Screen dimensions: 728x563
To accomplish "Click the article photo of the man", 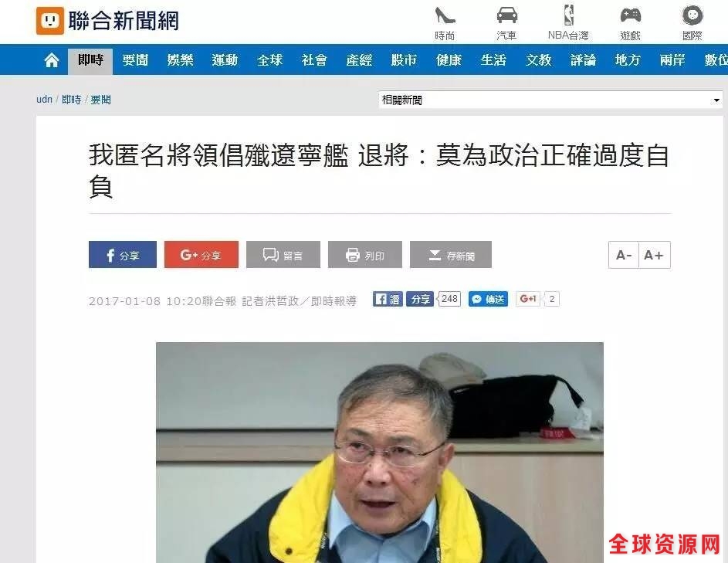I will pyautogui.click(x=380, y=453).
